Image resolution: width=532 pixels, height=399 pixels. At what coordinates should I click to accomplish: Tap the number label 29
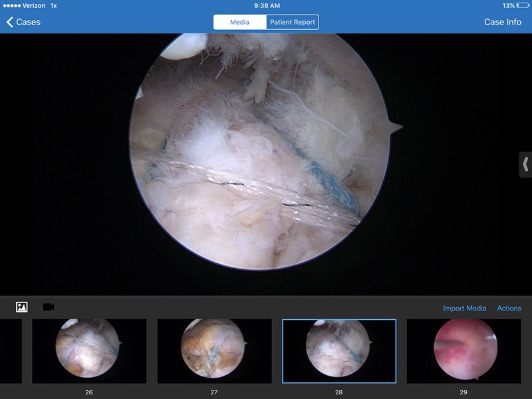click(464, 392)
